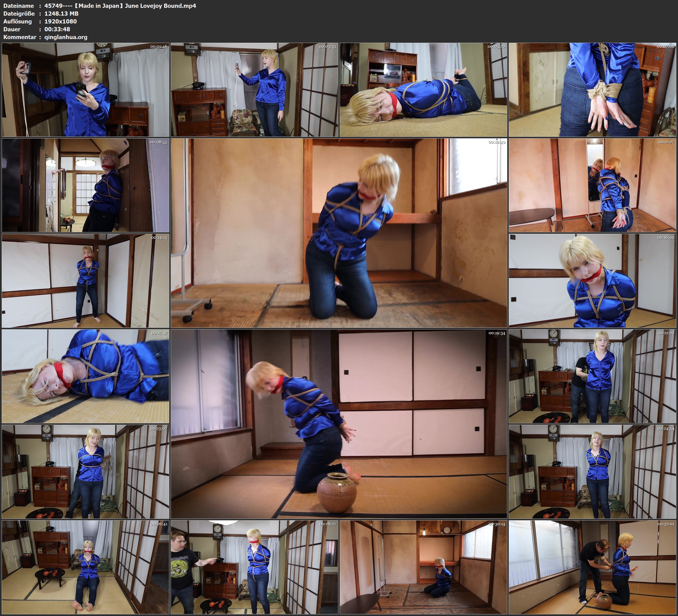678x616 pixels.
Task: Click the thumbnail timestamped 00:01:46
Action: point(85,89)
